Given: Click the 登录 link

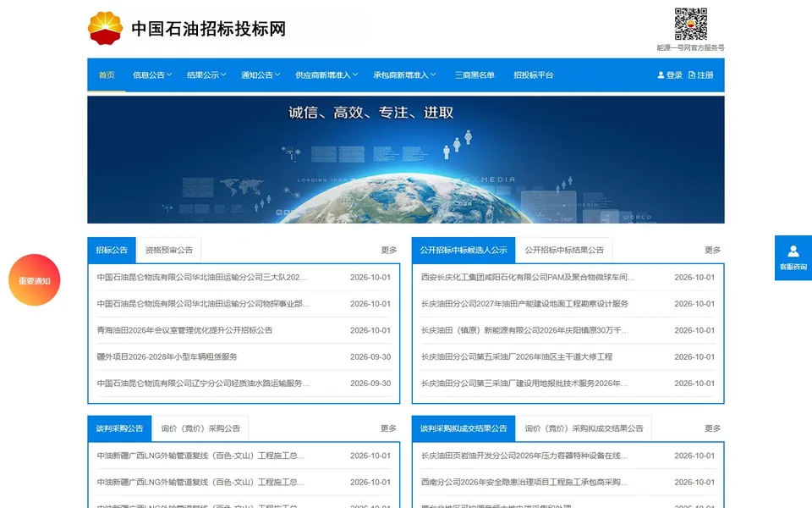Looking at the screenshot, I should 674,75.
